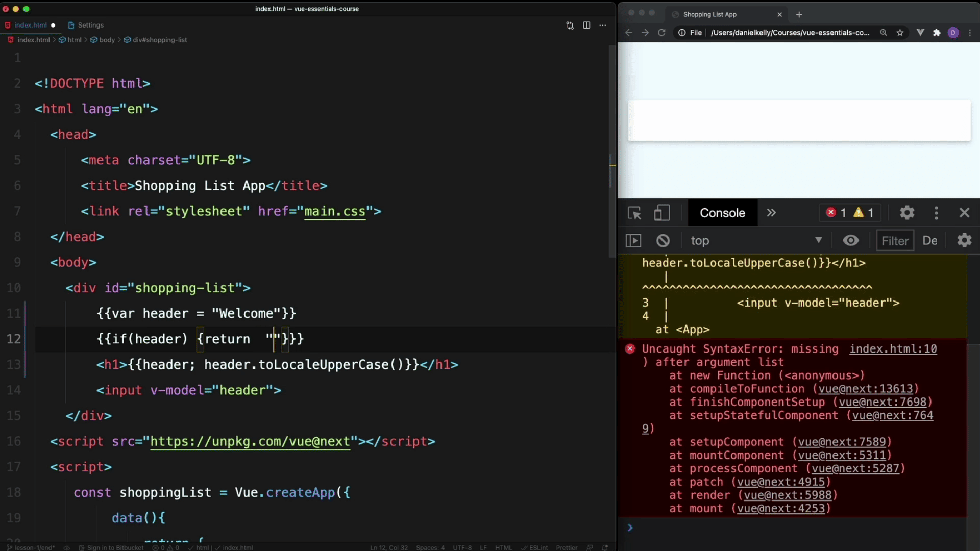Open the vue@next:7589 stack link
Image resolution: width=980 pixels, height=551 pixels.
tap(842, 442)
